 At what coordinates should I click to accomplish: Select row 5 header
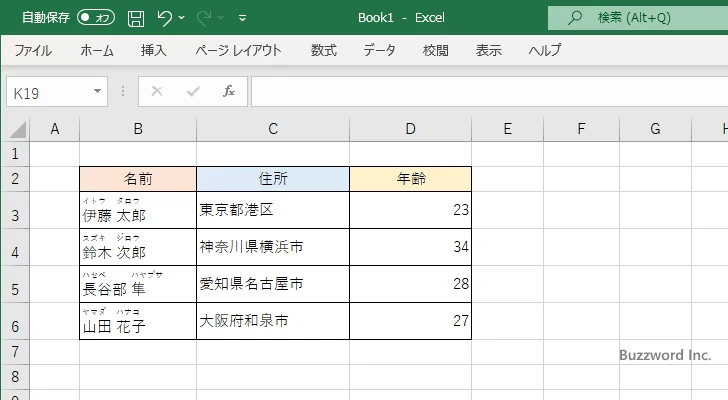click(x=15, y=284)
